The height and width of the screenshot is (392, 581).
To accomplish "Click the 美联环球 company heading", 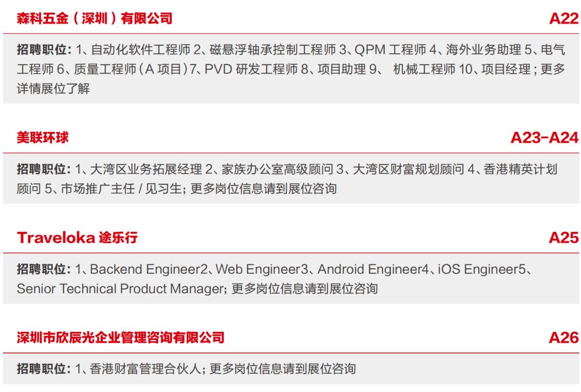I will click(x=42, y=138).
